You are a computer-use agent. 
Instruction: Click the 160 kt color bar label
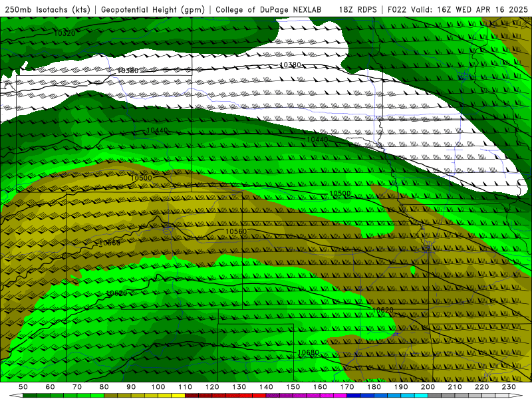320,387
